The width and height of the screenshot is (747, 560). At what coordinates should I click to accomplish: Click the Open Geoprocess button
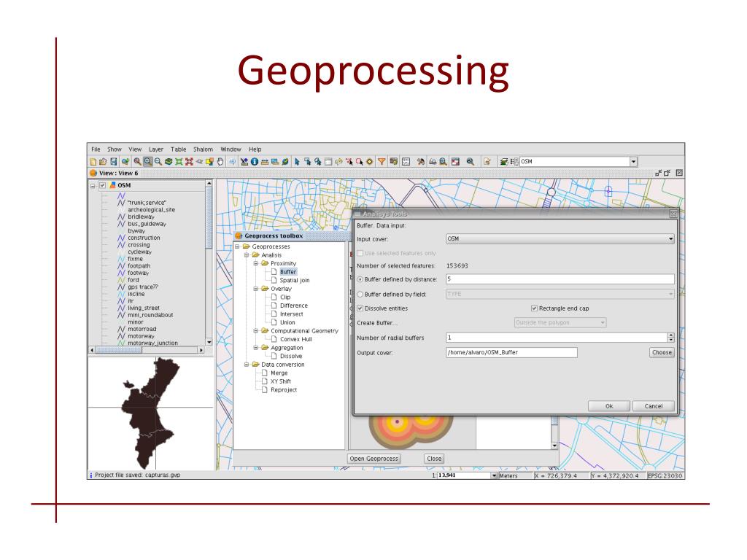374,459
